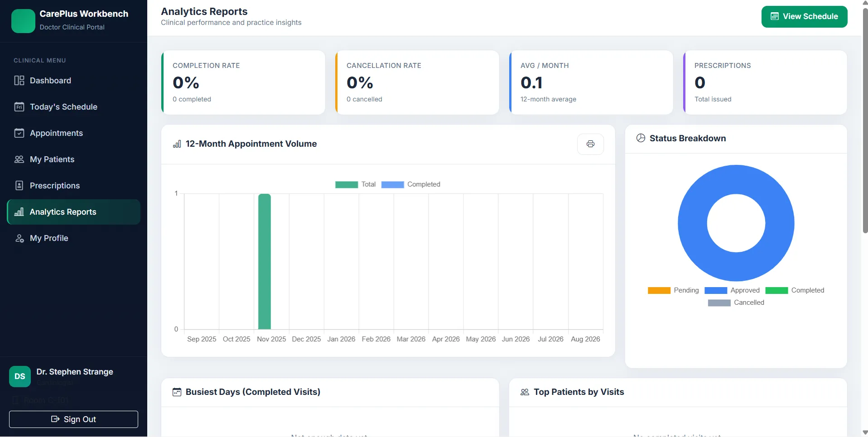The width and height of the screenshot is (868, 437).
Task: Select Analytics Reports in the sidebar
Action: [73, 212]
